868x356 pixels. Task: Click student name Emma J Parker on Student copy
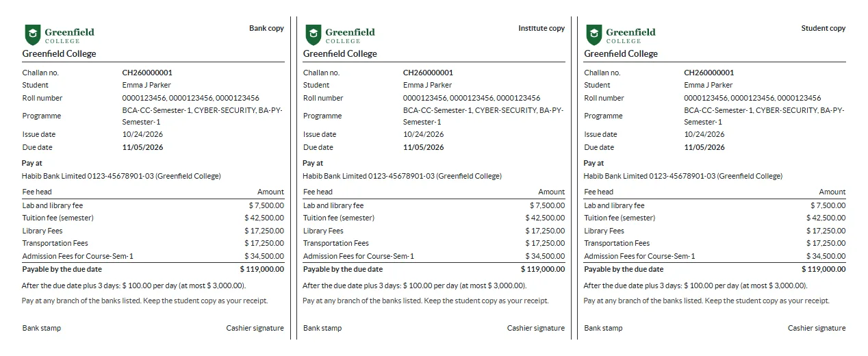point(708,85)
